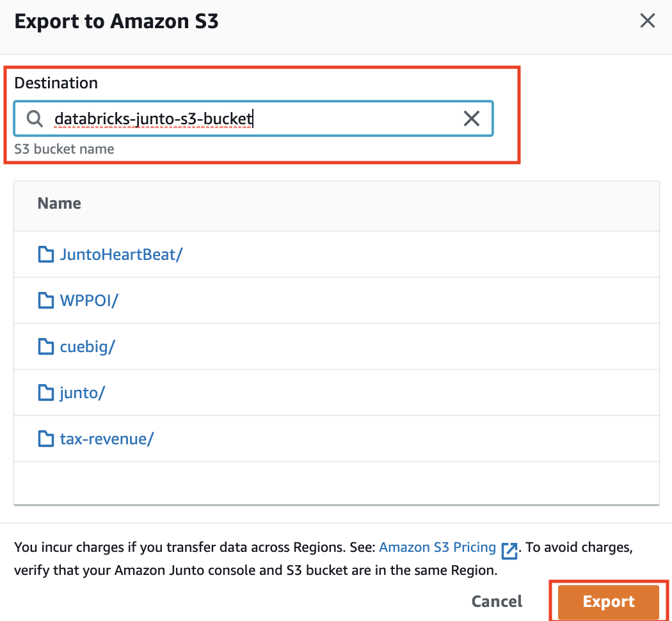Click the empty row below tax-revenue
Viewport: 672px width, 621px height.
coord(336,483)
